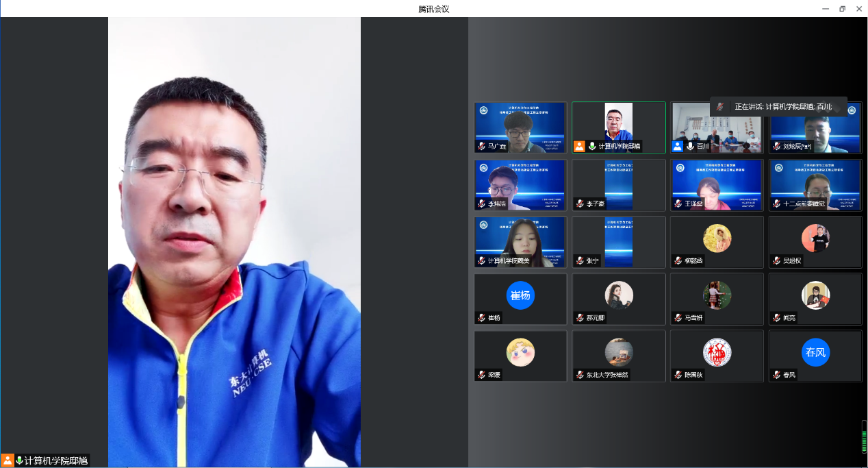
Task: Click 陈国秋's red emblem avatar
Action: point(717,353)
